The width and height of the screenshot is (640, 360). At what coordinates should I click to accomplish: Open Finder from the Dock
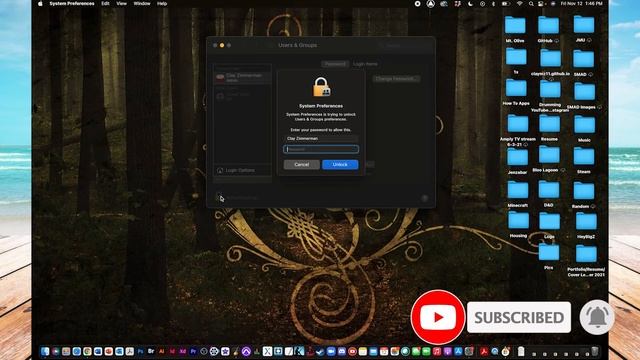tap(45, 351)
